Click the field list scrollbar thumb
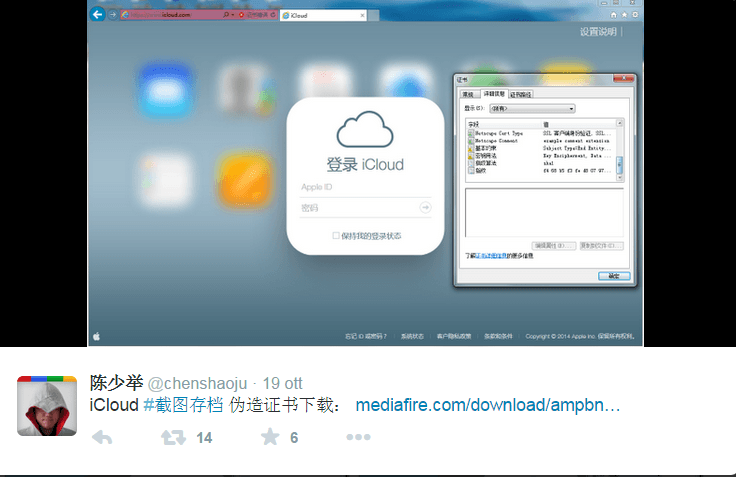The image size is (736, 477). pos(620,164)
